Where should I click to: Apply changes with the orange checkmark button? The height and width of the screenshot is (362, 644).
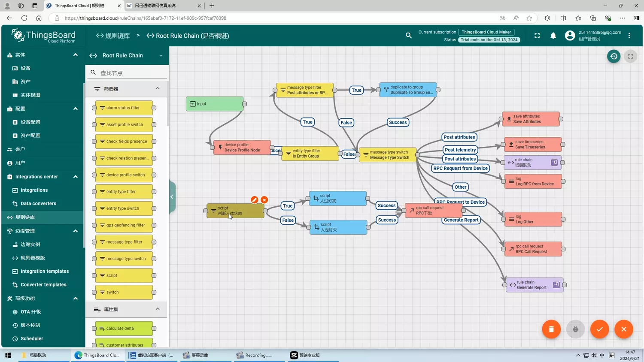point(599,329)
